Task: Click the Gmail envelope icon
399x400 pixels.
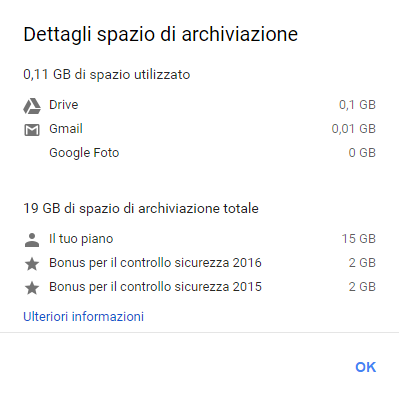Action: [32, 130]
